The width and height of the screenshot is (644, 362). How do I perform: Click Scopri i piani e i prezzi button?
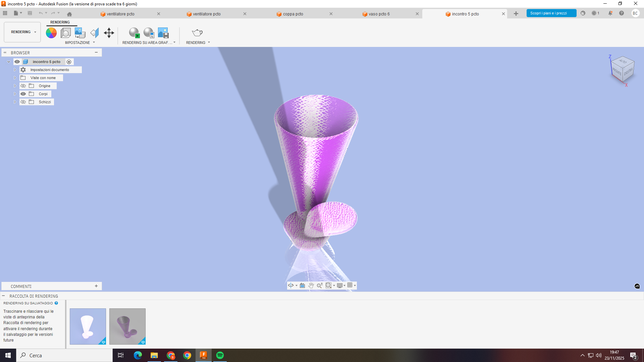(x=551, y=13)
